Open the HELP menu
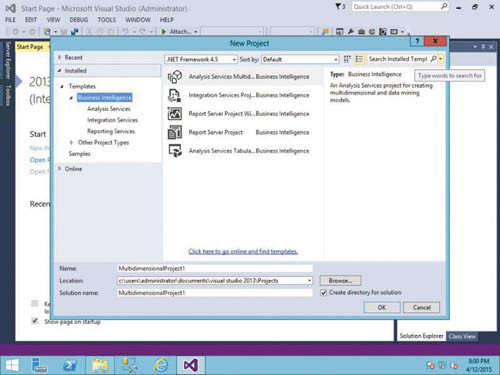 tap(167, 20)
